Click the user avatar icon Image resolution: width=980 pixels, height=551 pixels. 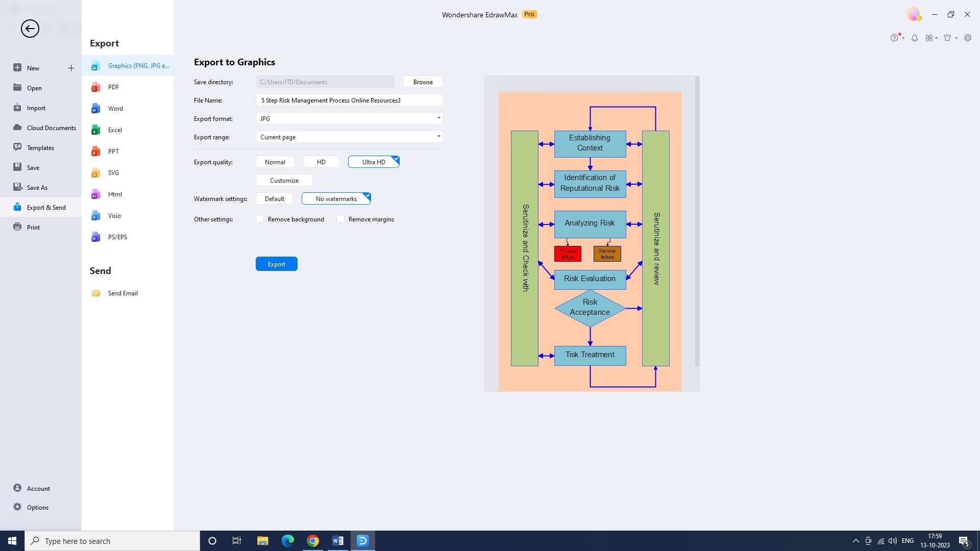[914, 14]
